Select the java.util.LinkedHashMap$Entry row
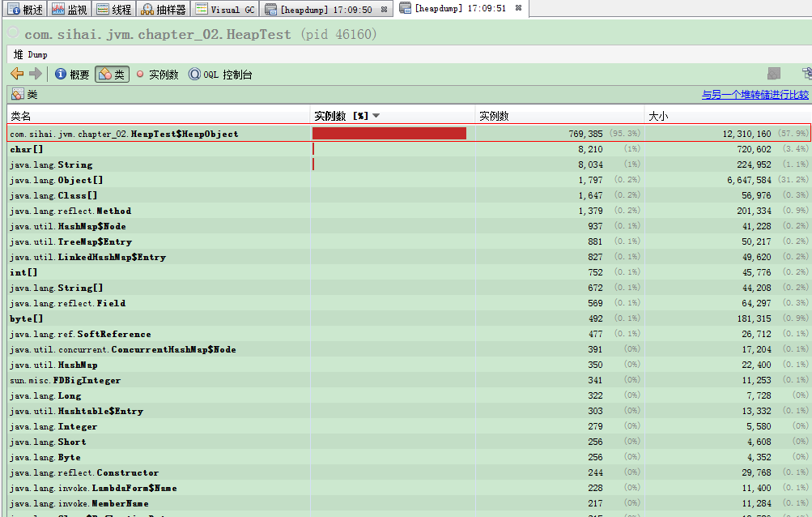812x517 pixels. 409,257
